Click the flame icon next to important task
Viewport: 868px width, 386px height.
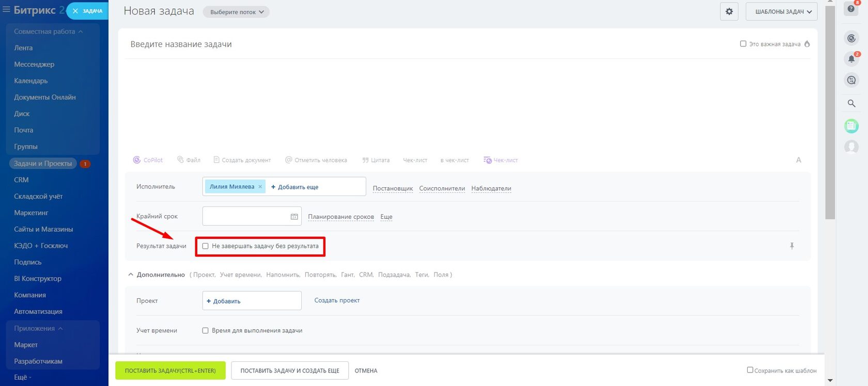807,44
